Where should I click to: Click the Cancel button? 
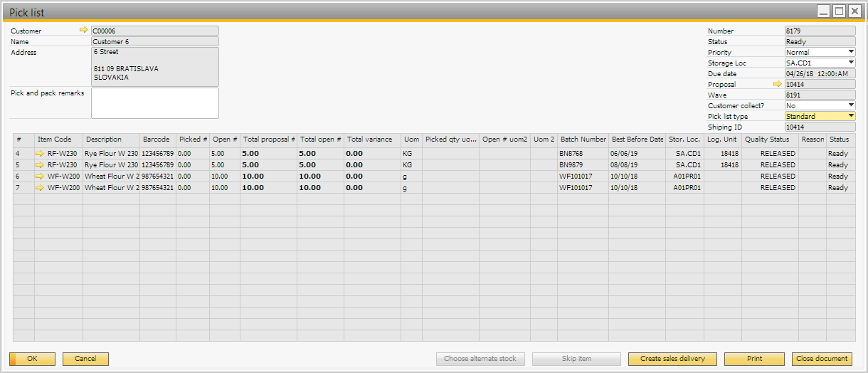[85, 359]
